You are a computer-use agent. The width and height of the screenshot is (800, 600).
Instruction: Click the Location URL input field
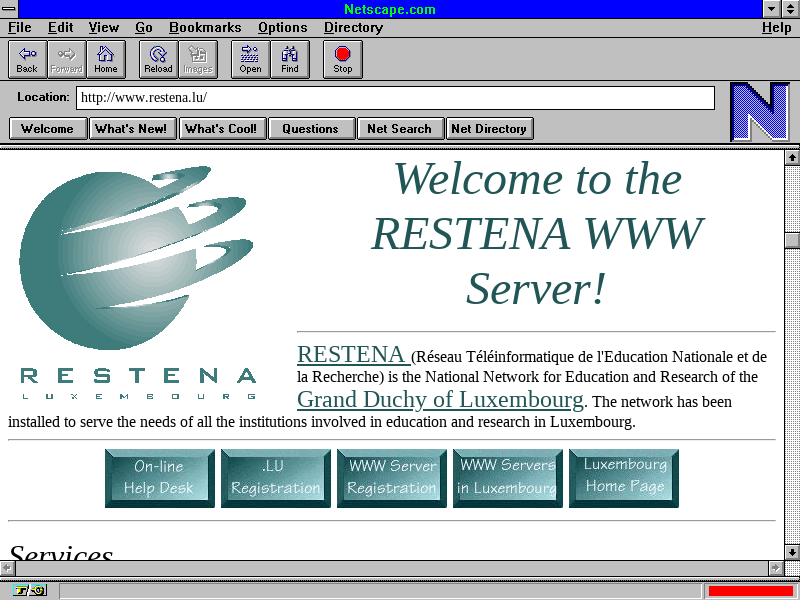click(395, 98)
